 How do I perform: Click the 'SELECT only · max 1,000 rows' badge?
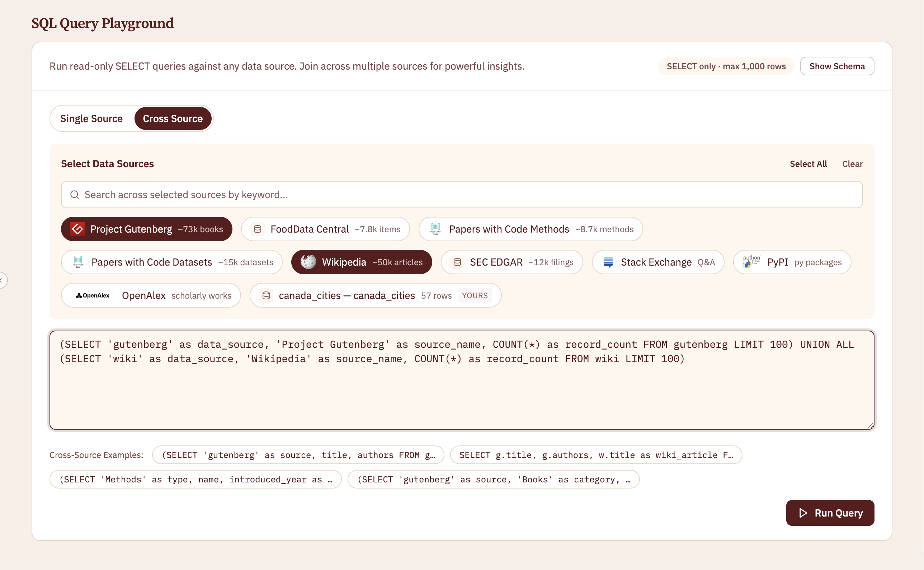tap(726, 66)
